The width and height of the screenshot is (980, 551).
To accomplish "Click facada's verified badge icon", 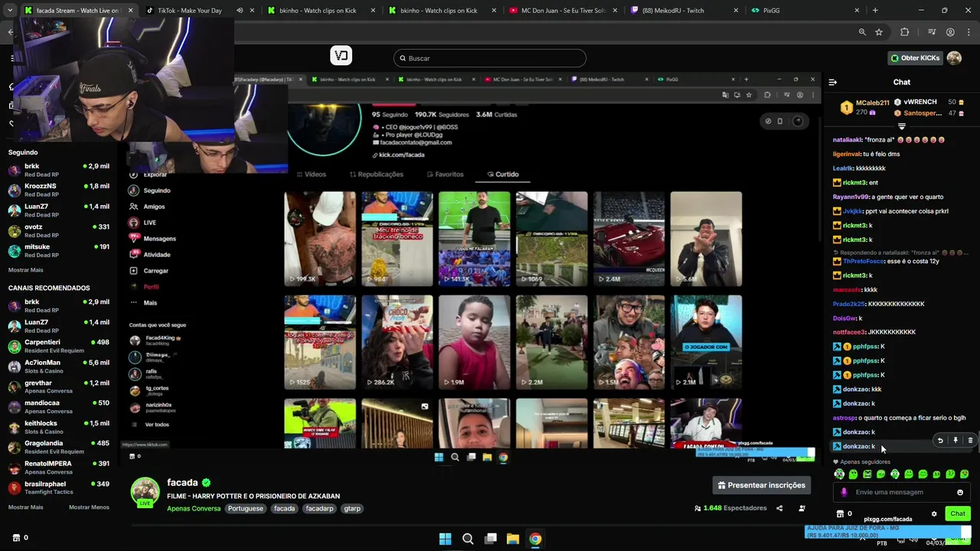I will [206, 483].
